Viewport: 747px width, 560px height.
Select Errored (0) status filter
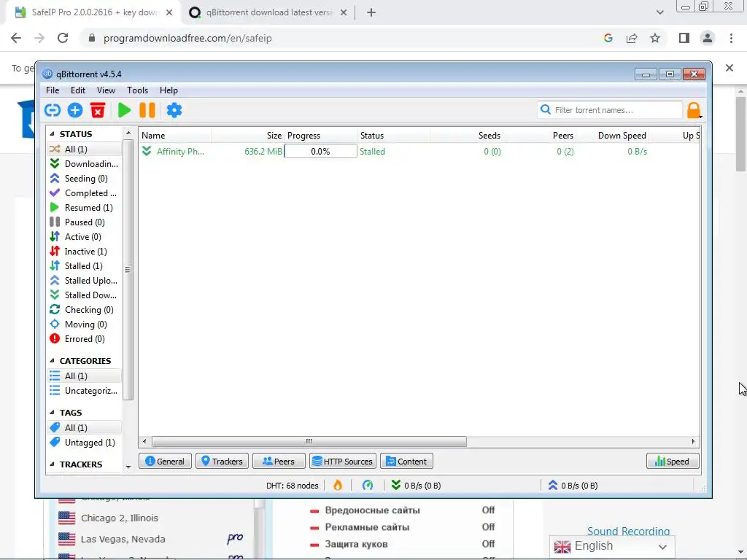pyautogui.click(x=85, y=339)
